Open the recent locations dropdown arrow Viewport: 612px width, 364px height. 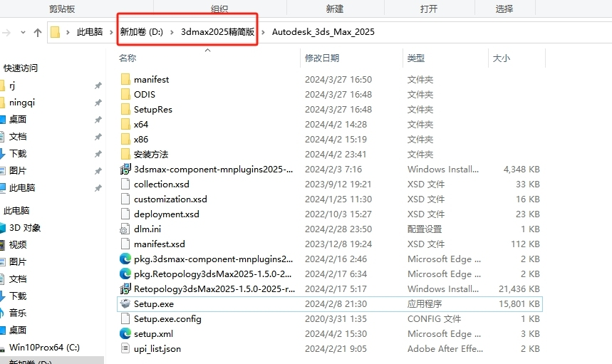pyautogui.click(x=23, y=32)
